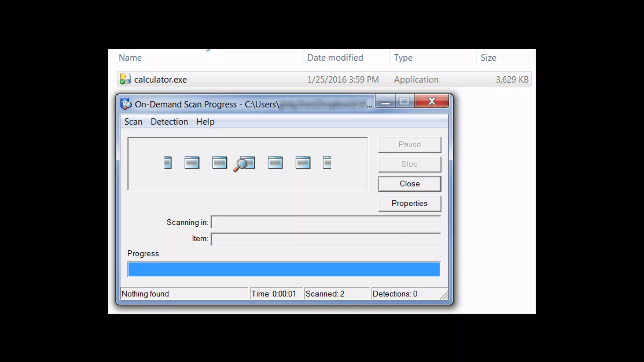Sort by Date modified column

335,58
